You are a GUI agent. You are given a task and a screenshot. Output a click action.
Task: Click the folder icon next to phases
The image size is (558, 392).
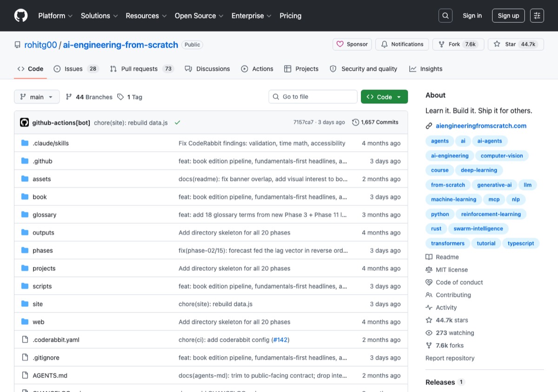coord(25,251)
